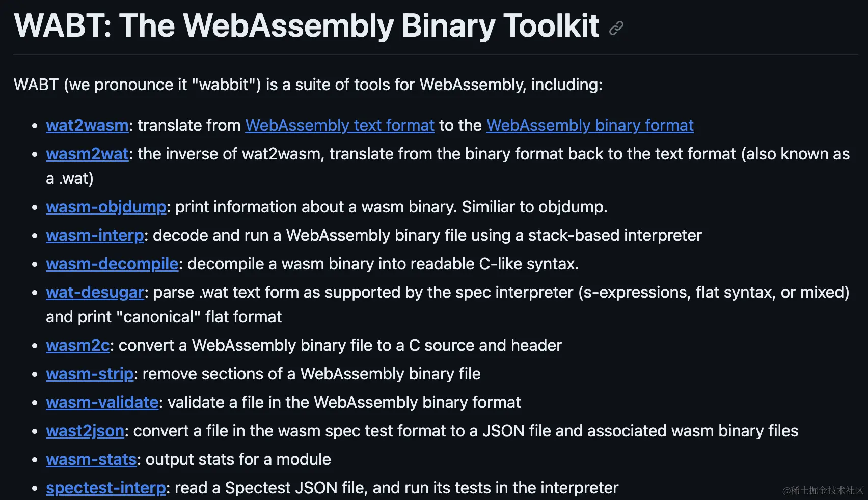Open the wasm-objdump link
This screenshot has height=500, width=868.
click(x=106, y=207)
